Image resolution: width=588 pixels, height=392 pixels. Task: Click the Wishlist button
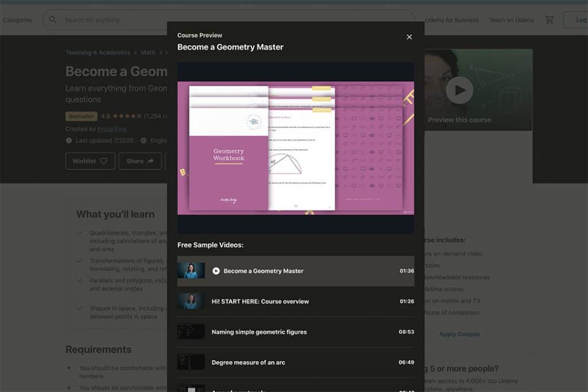[x=90, y=161]
